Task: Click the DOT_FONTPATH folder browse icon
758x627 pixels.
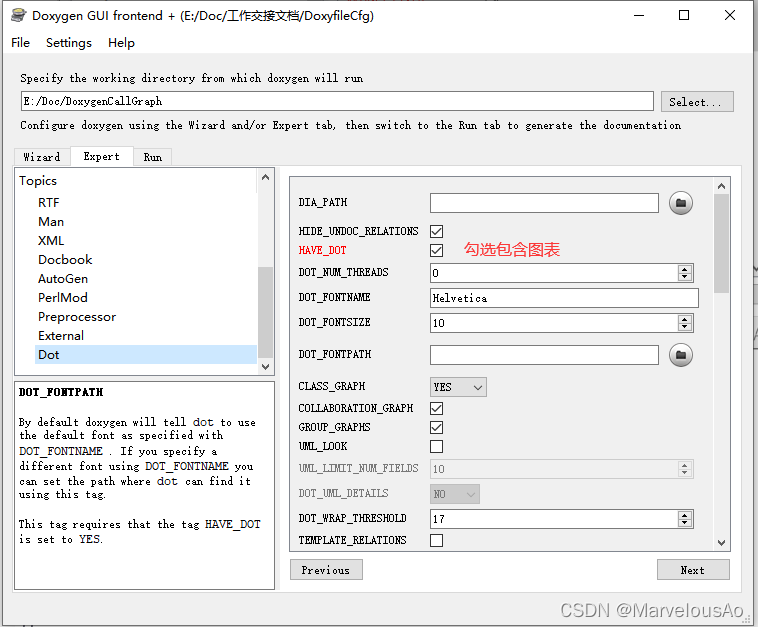Action: point(681,355)
